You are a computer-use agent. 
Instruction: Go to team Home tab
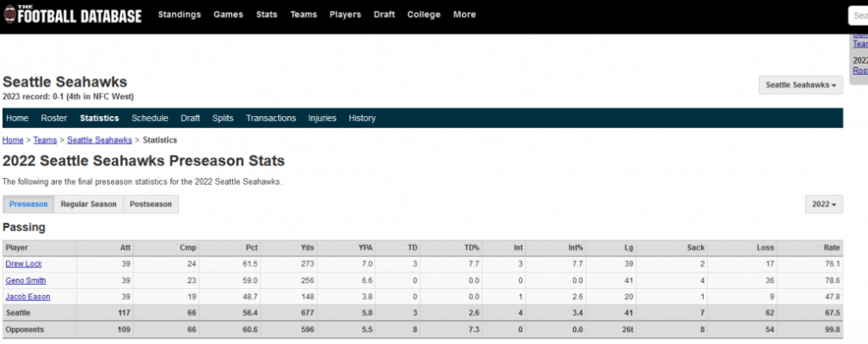point(17,118)
